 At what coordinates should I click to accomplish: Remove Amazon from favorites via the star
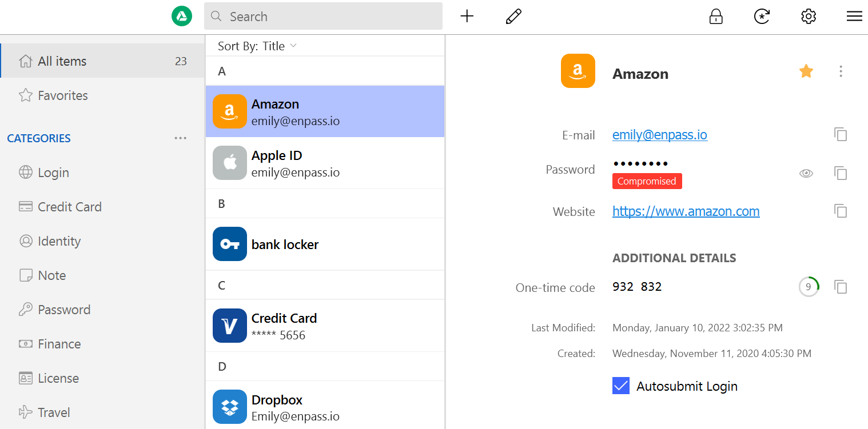[x=806, y=71]
